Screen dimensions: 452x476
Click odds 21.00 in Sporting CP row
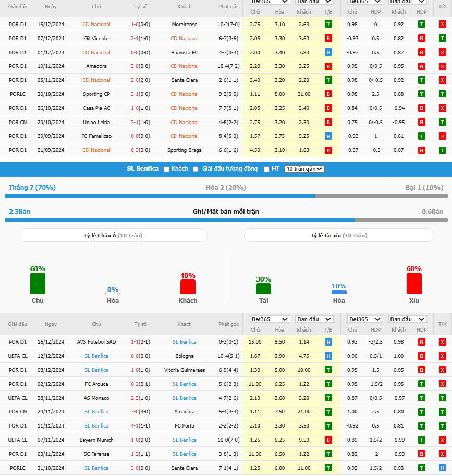(x=304, y=94)
